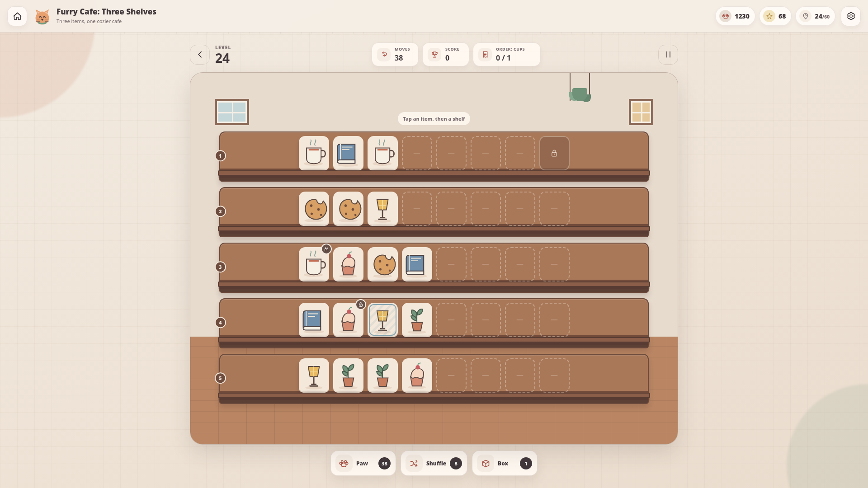Screen dimensions: 868x488
Task: Pick the potted plant on shelf 4
Action: pyautogui.click(x=417, y=320)
